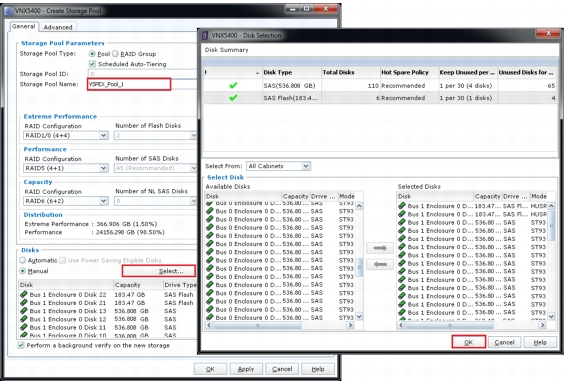Click '1 per 30 (4 disks)' cell
Screen dimensions: 572x385
[468, 85]
